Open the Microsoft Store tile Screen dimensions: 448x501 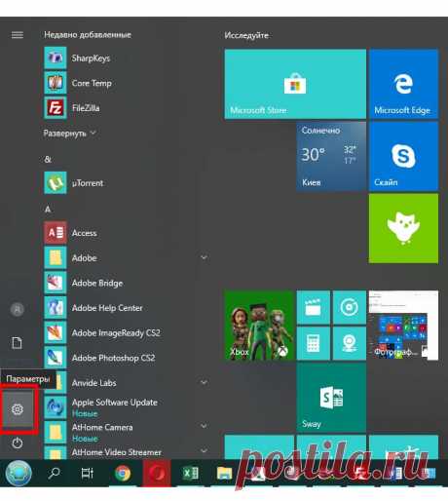[x=295, y=84]
